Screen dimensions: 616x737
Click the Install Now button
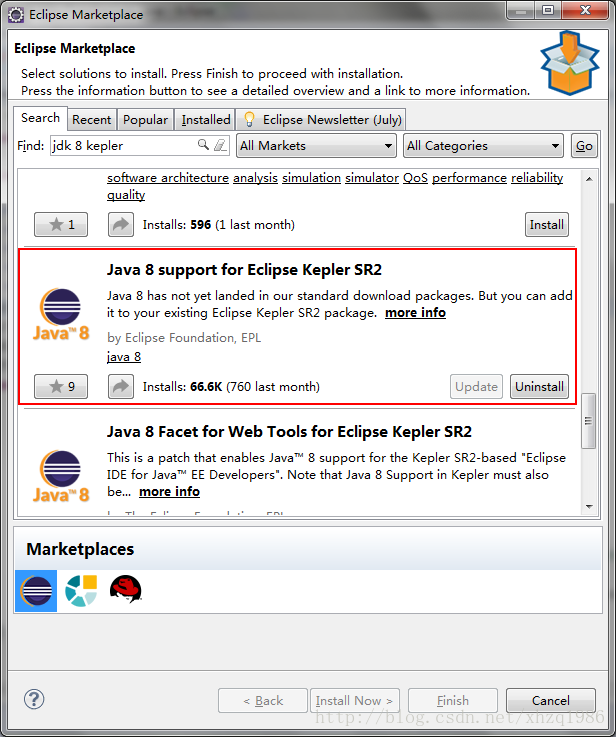click(355, 700)
